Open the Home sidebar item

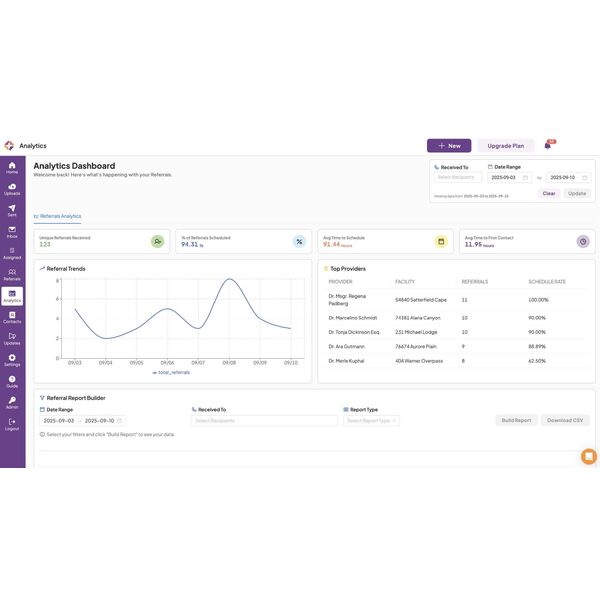12,168
